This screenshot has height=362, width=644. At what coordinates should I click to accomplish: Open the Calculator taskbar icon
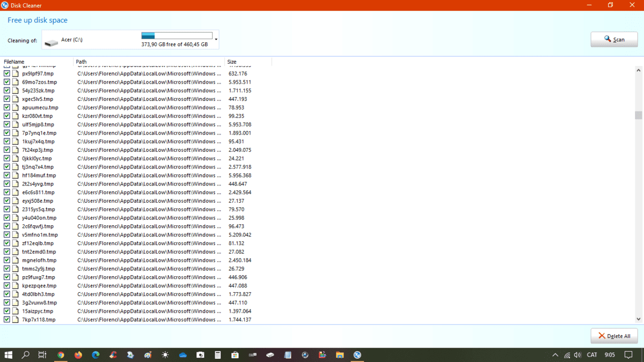click(217, 355)
